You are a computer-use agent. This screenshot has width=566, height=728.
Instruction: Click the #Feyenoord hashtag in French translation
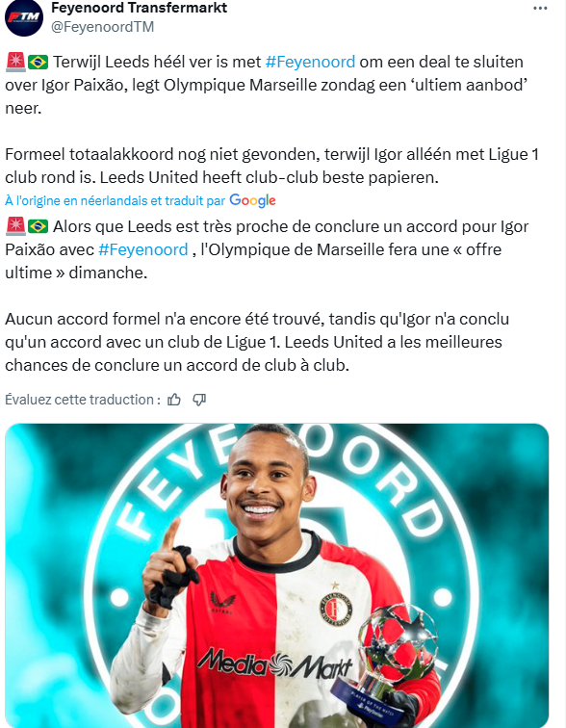coord(143,249)
